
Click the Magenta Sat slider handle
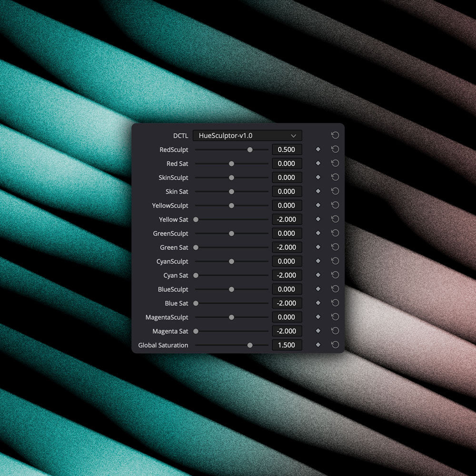click(196, 331)
